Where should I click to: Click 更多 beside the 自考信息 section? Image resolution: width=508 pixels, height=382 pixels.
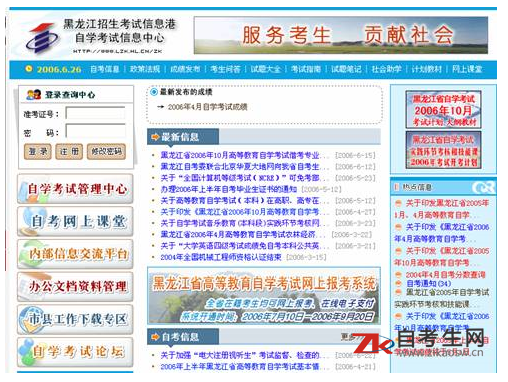(348, 337)
